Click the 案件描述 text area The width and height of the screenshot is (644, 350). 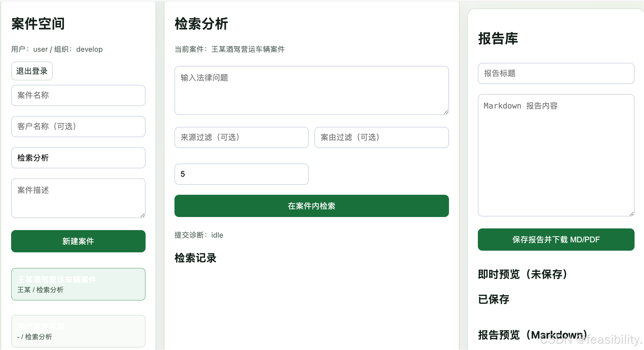(78, 198)
